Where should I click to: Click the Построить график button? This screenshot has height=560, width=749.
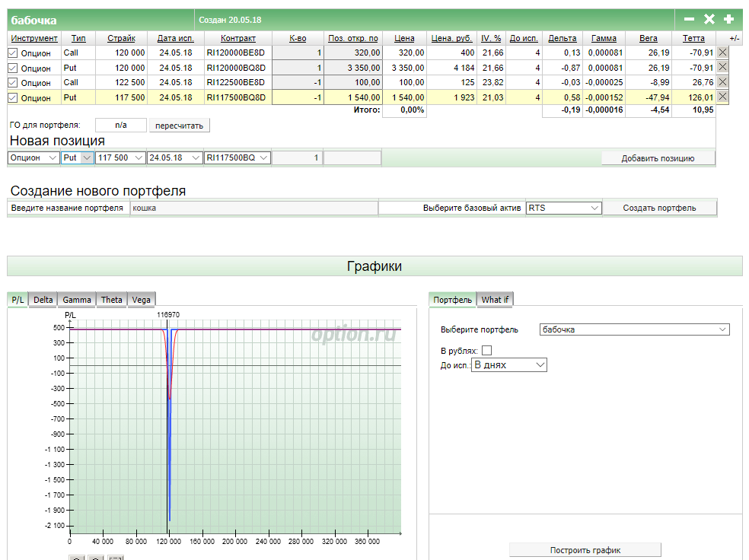[x=585, y=550]
